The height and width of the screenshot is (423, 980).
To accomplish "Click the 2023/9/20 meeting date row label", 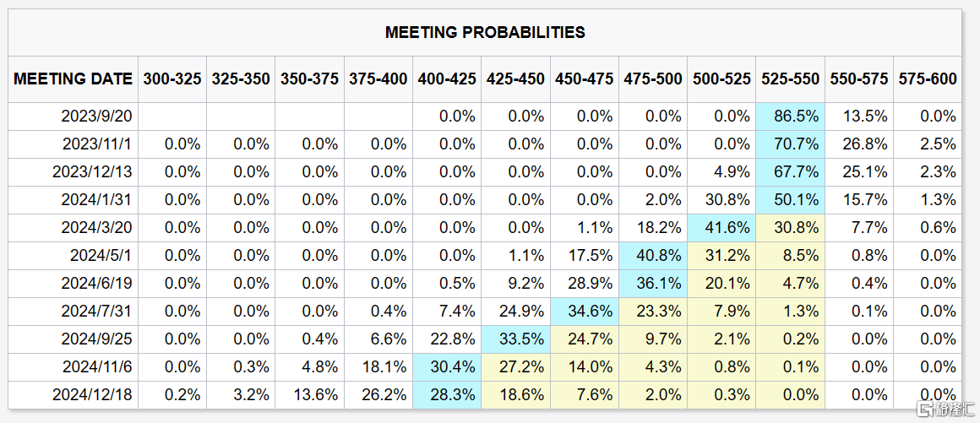I will point(97,117).
